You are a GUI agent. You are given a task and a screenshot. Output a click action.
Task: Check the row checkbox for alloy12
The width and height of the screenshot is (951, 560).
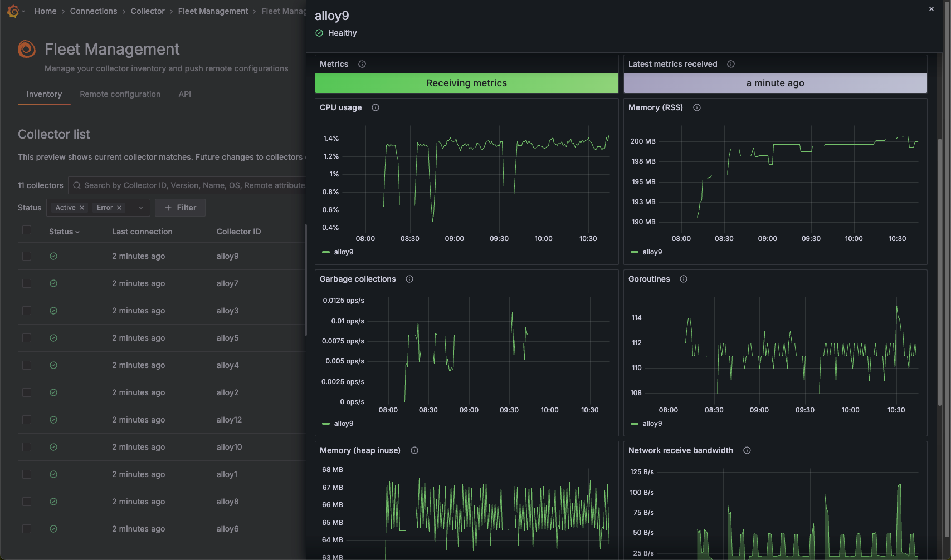(27, 420)
